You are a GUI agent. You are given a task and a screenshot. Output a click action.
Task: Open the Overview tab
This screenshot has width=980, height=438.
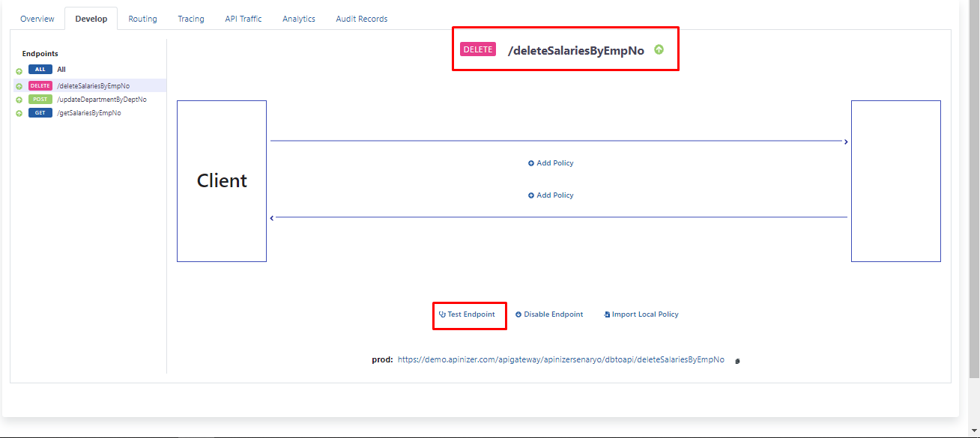pyautogui.click(x=37, y=19)
